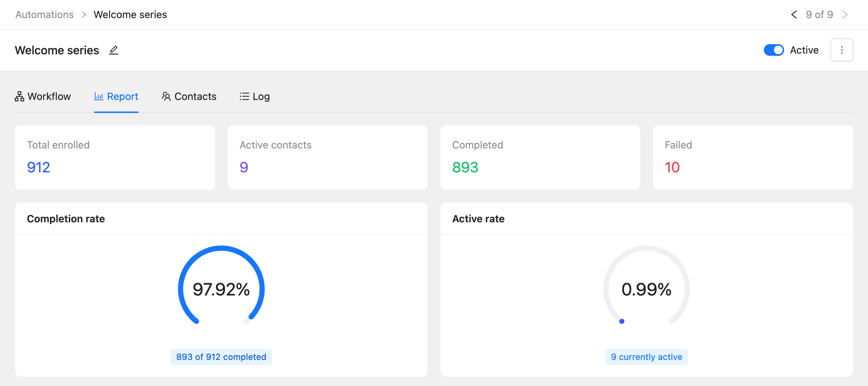This screenshot has width=868, height=386.
Task: Click the Active contacts card label
Action: click(275, 145)
